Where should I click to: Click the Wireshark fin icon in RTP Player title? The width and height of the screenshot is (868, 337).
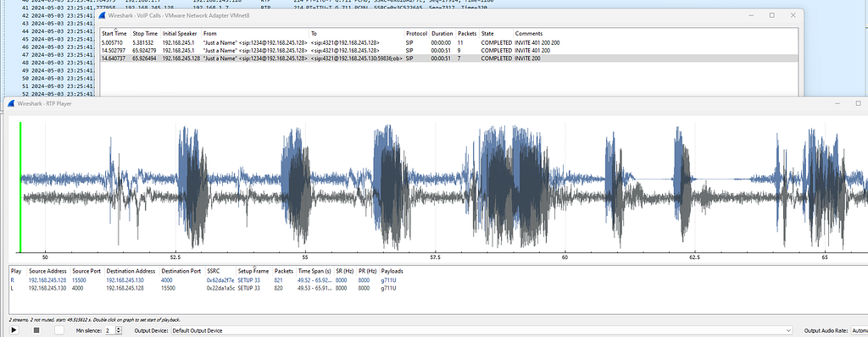coord(12,103)
